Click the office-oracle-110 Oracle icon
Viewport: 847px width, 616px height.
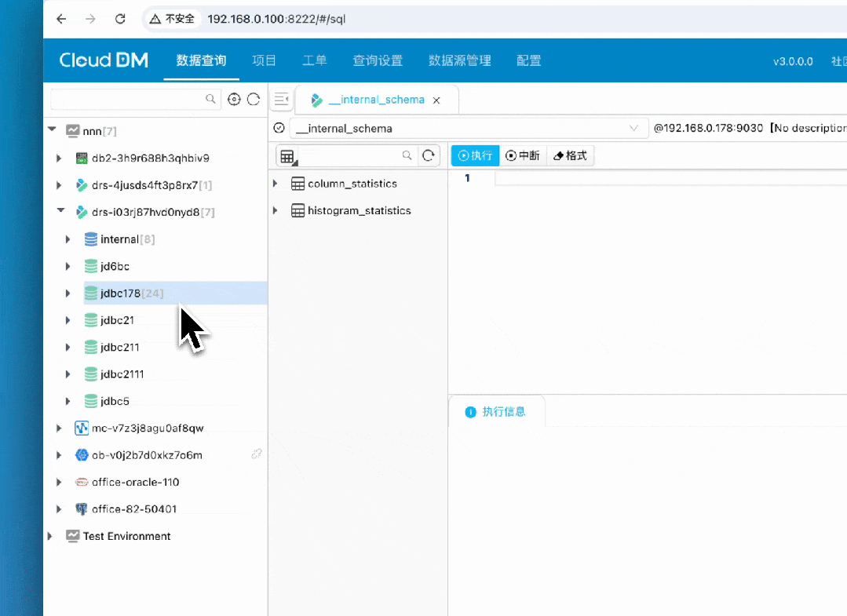click(82, 482)
